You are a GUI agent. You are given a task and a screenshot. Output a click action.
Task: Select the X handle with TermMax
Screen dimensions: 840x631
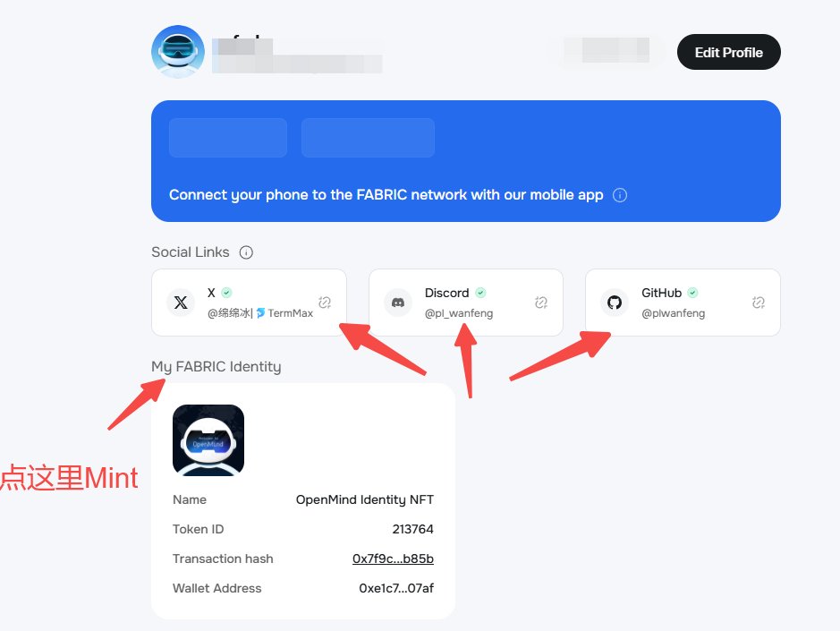pos(260,313)
